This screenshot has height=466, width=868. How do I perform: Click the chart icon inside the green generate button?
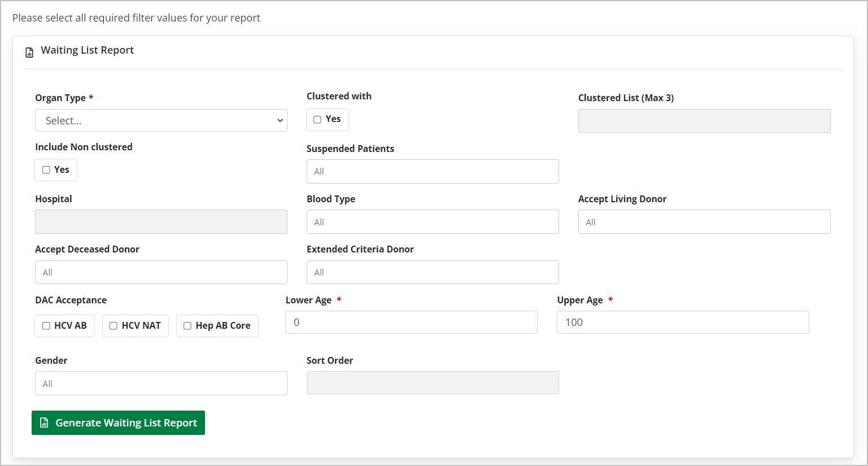pos(44,423)
